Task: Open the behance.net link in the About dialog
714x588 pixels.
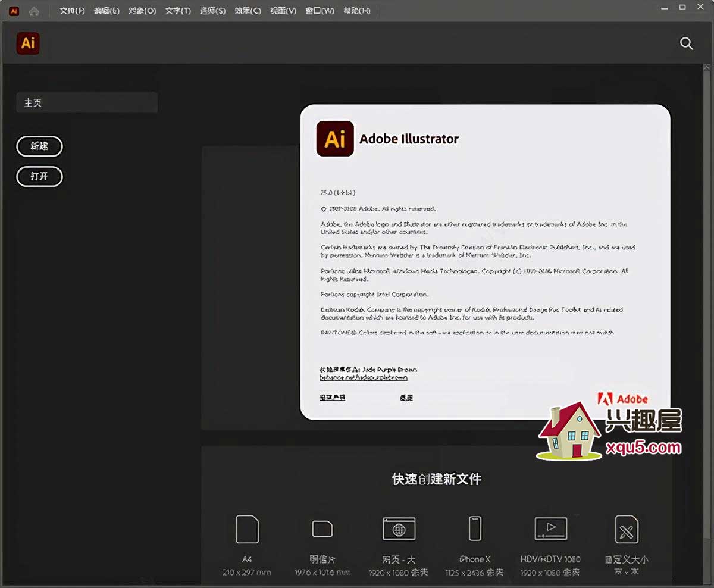Action: (364, 377)
